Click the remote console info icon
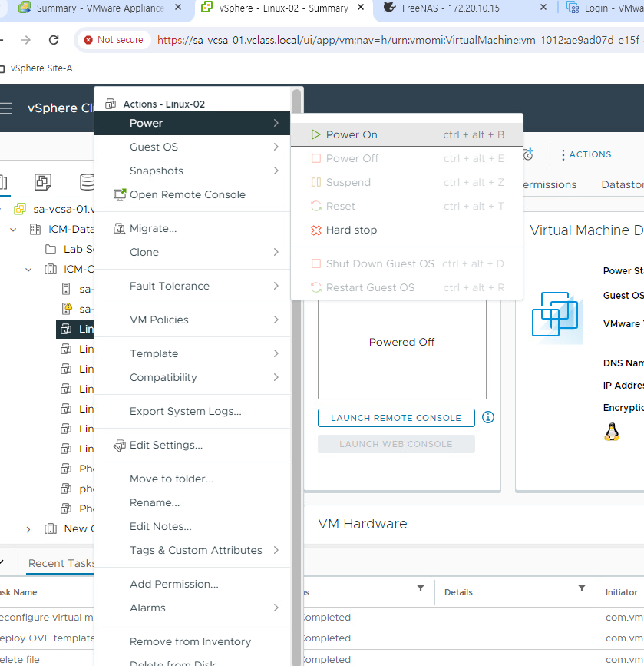Viewport: 644px width, 666px height. [x=488, y=418]
